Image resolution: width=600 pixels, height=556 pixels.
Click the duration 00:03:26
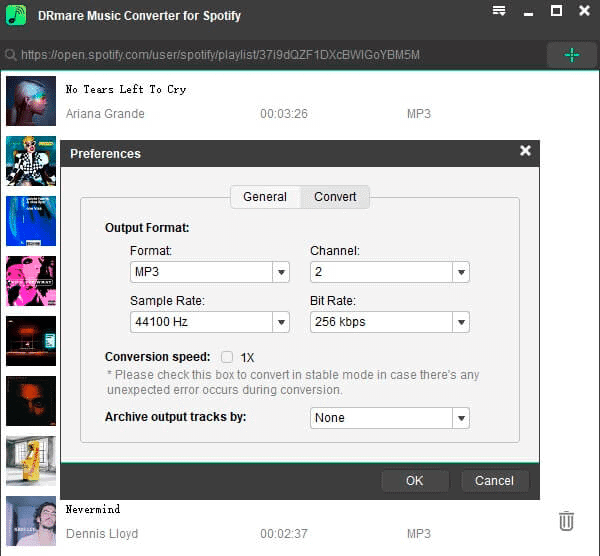pos(284,114)
